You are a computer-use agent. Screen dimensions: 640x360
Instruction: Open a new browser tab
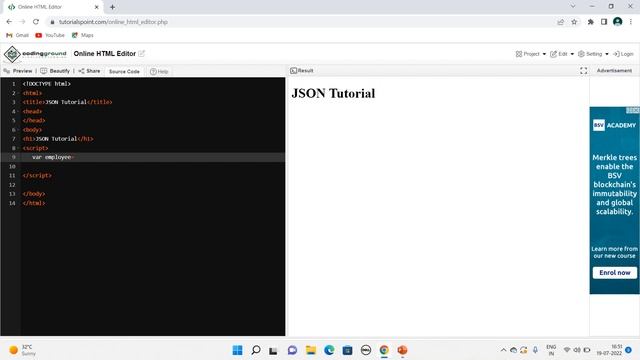[x=112, y=7]
